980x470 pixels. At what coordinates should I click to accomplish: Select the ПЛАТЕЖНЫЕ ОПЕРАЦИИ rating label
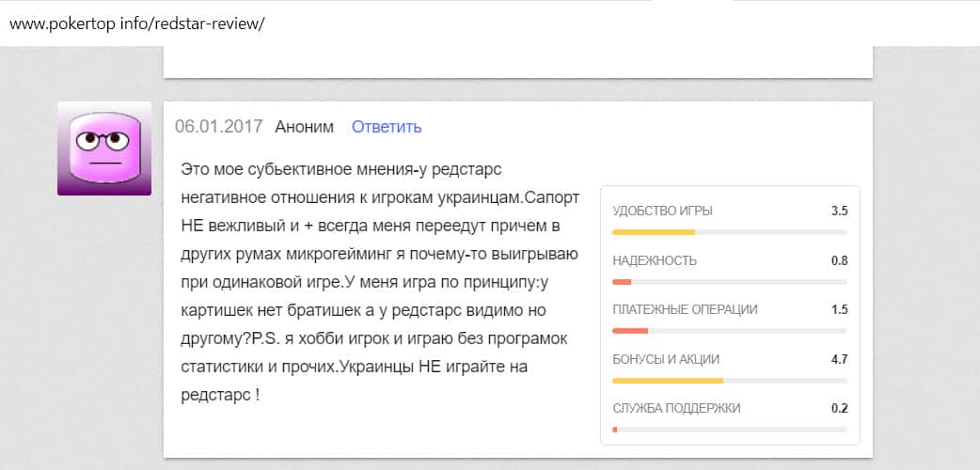tap(685, 309)
